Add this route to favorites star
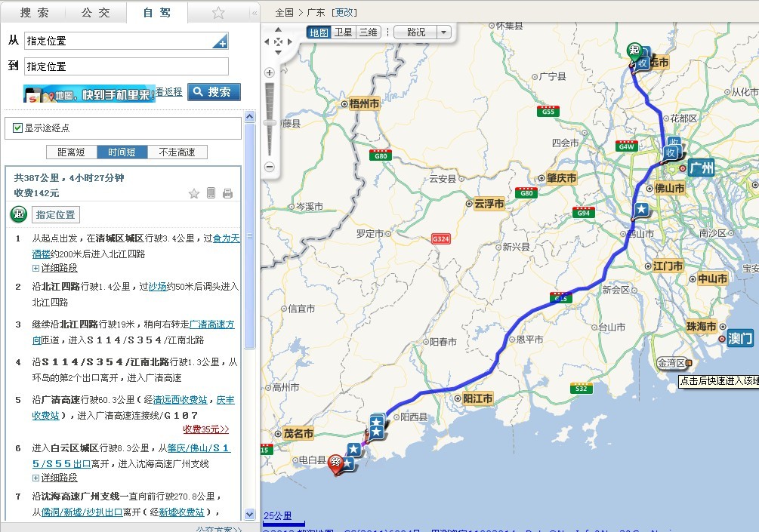759x532 pixels. [194, 193]
